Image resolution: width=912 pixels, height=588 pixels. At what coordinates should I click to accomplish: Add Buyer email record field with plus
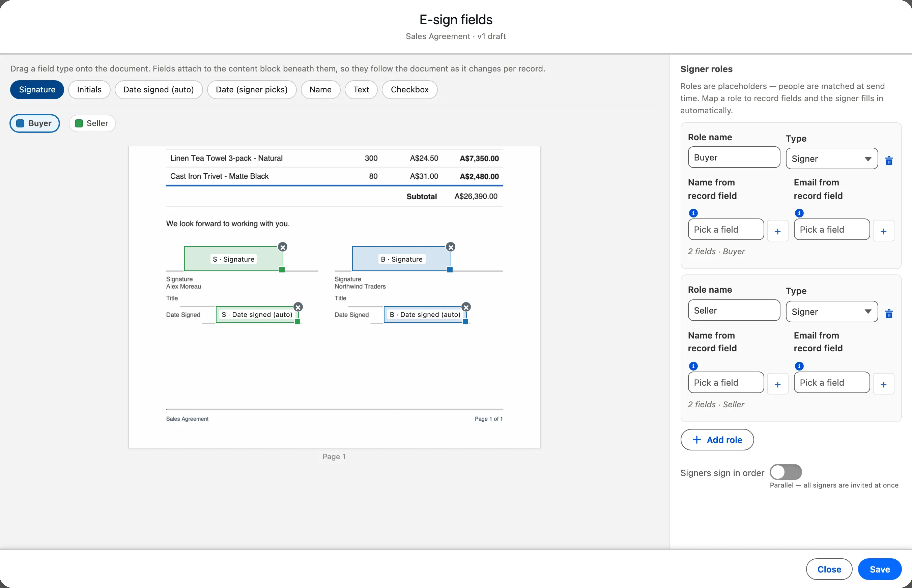point(883,231)
